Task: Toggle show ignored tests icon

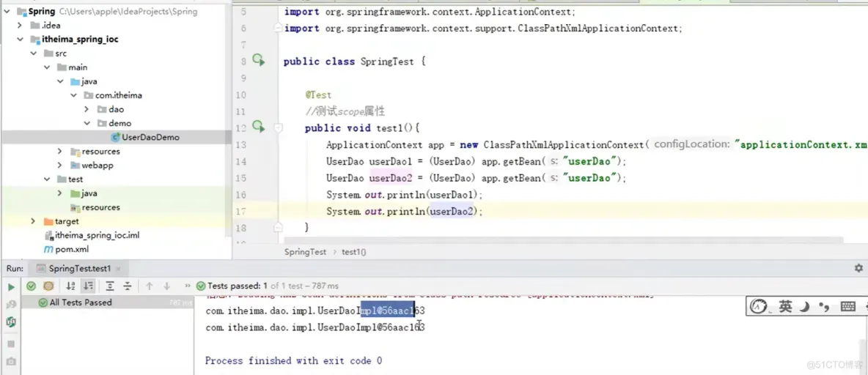Action: (48, 286)
